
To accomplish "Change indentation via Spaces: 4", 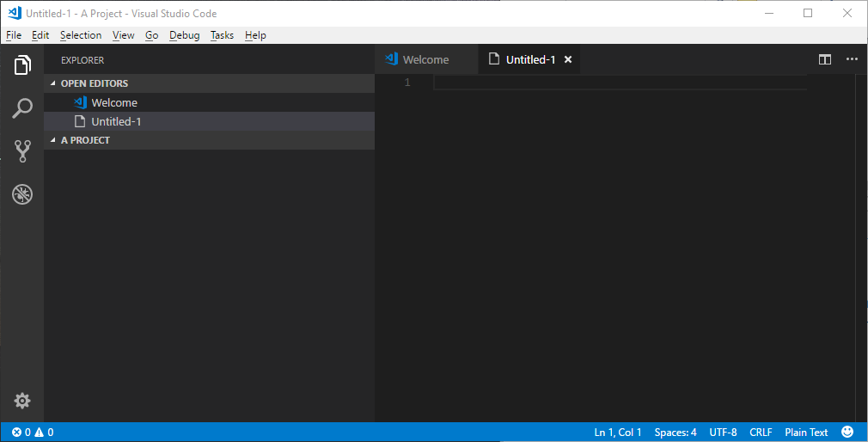I will coord(675,432).
